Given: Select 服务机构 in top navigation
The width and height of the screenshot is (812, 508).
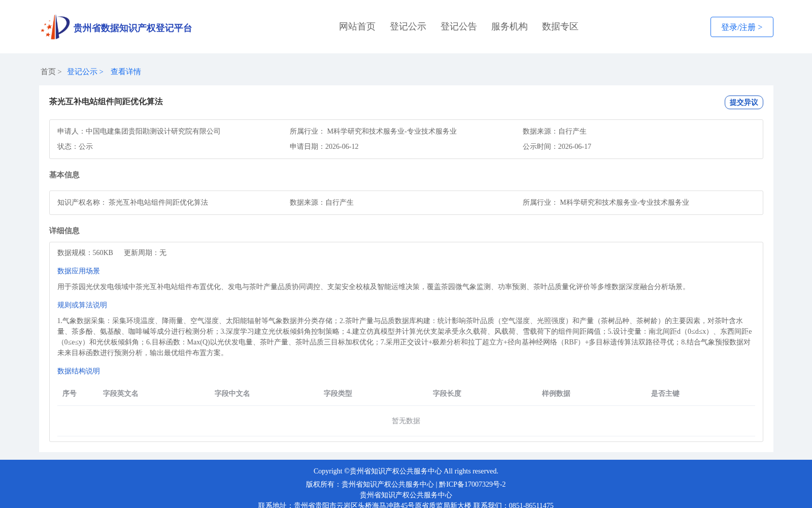Looking at the screenshot, I should tap(510, 26).
